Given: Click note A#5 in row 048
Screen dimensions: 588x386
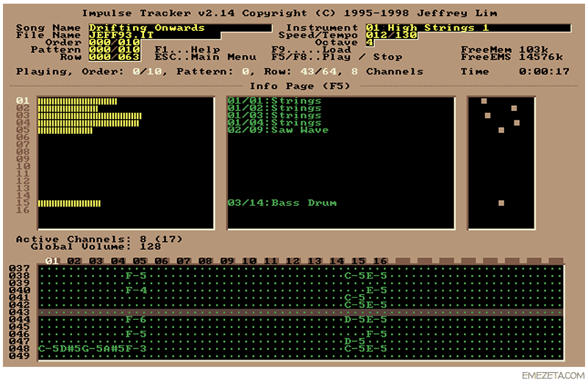Looking at the screenshot, I should click(x=114, y=349).
